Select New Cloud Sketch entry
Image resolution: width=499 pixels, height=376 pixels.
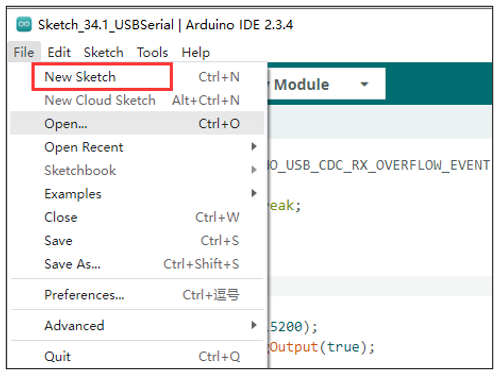(137, 100)
